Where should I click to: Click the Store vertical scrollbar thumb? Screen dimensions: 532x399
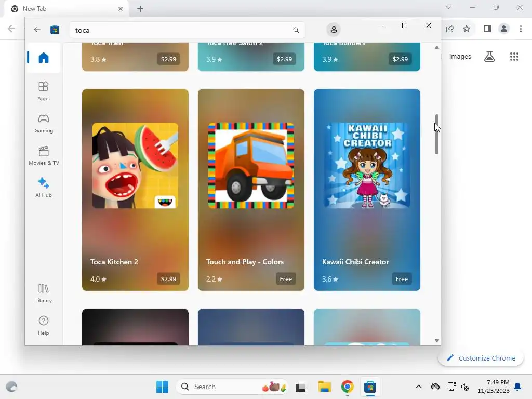[436, 135]
